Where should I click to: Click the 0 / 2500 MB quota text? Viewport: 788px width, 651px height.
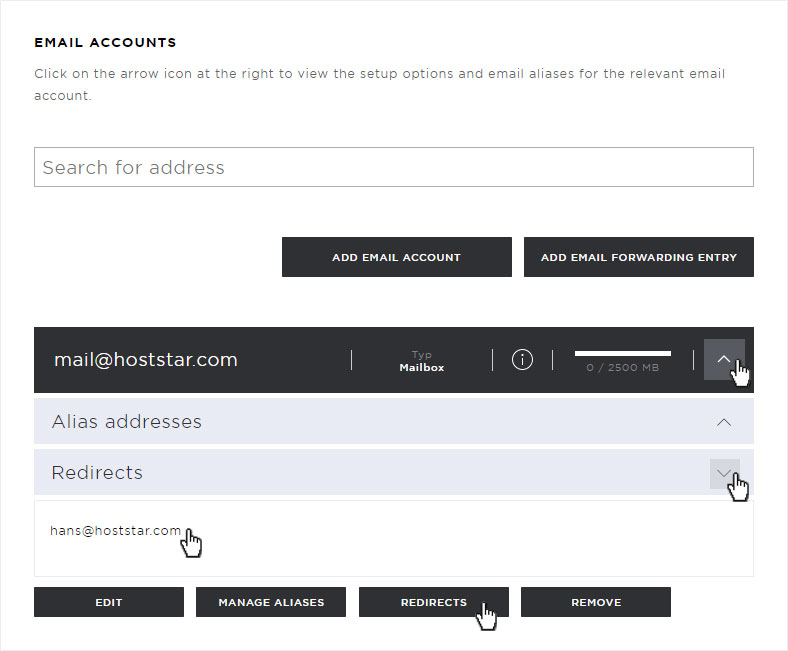[x=623, y=367]
